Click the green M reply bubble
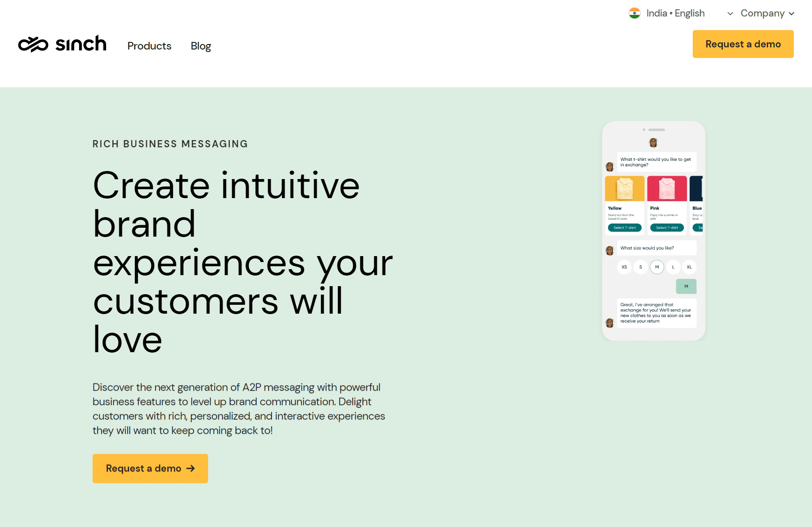812x527 pixels. point(686,287)
